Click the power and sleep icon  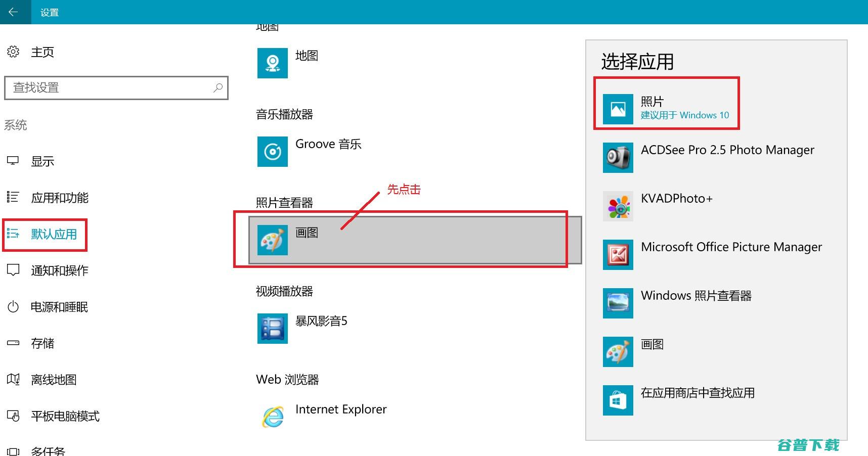(13, 306)
